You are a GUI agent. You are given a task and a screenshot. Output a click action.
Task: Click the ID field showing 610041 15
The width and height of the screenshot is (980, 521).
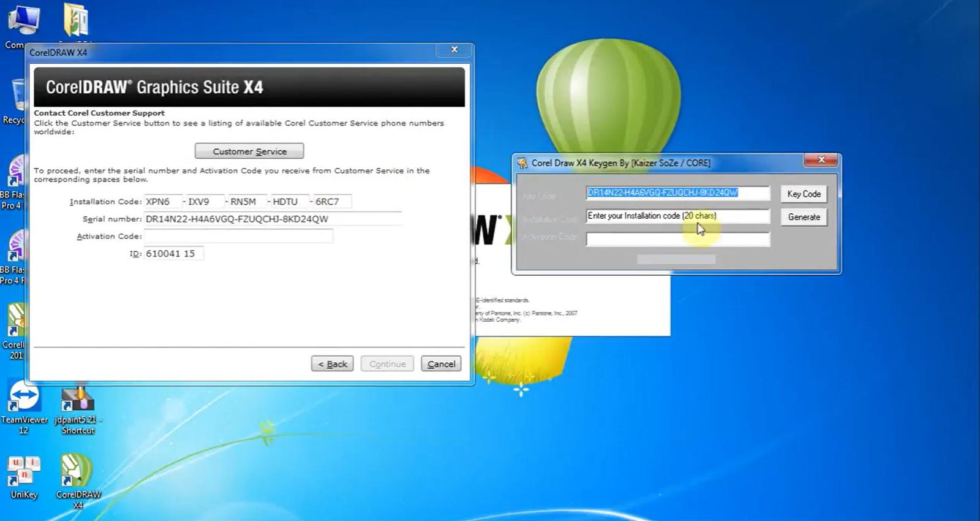point(173,253)
